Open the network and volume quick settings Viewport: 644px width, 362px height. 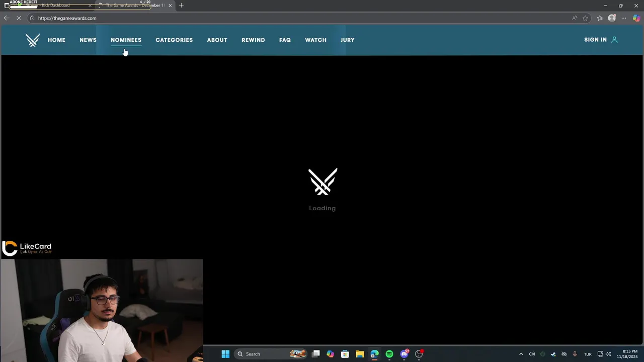[604, 354]
